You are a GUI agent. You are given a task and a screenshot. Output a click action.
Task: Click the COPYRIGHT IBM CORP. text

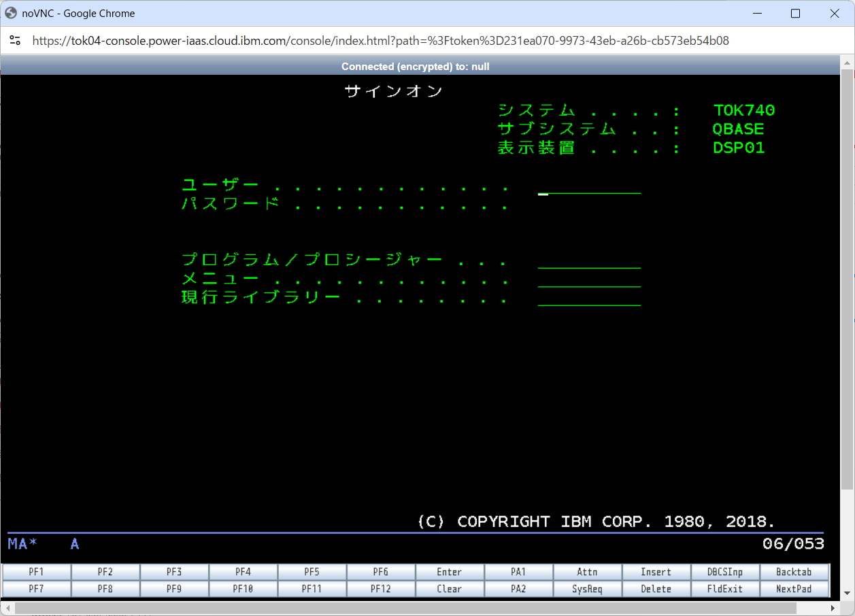coord(596,521)
